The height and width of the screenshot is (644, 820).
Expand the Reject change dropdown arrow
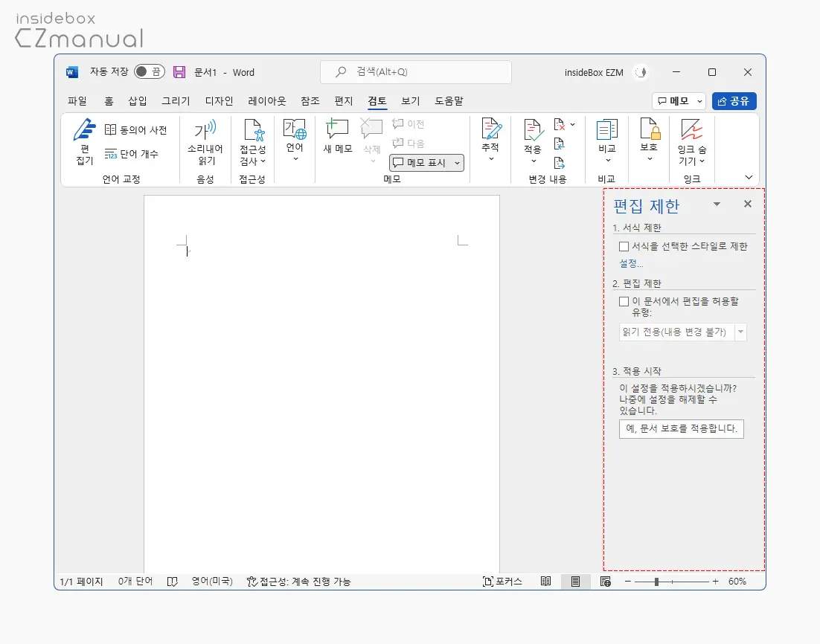(573, 124)
